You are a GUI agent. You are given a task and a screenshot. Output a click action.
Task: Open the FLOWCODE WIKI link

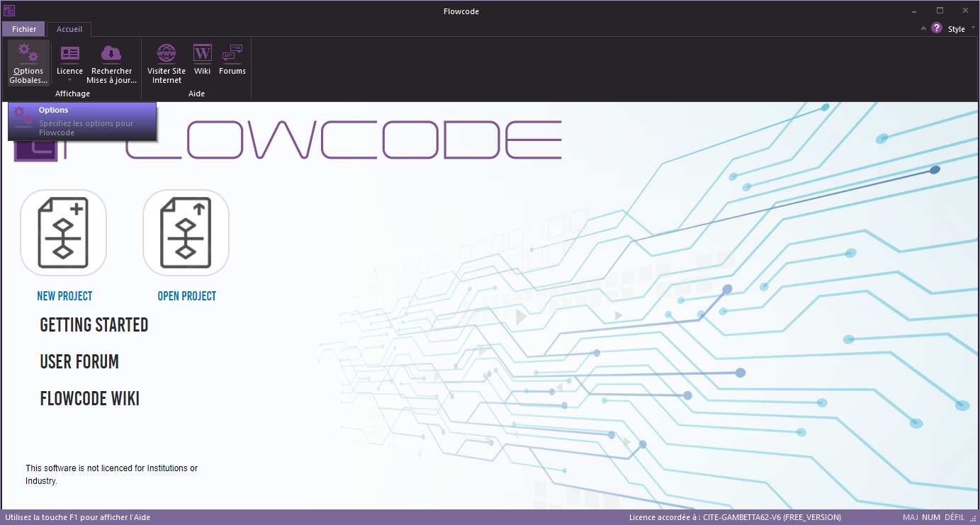coord(90,399)
